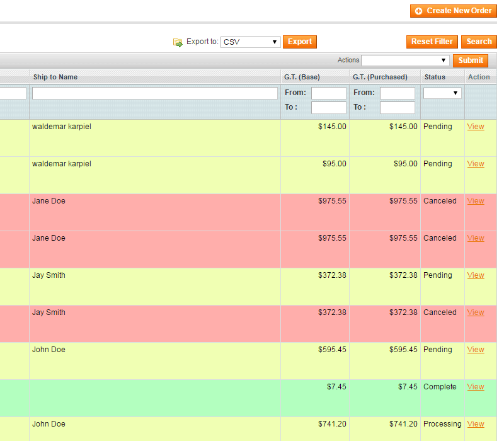View the canceled Jay Smith order
The image size is (504, 441).
click(x=476, y=312)
